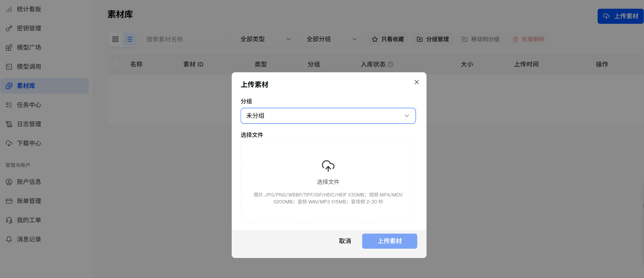Click the 密钥管理 key icon
Viewport: 644px width, 278px height.
9,28
